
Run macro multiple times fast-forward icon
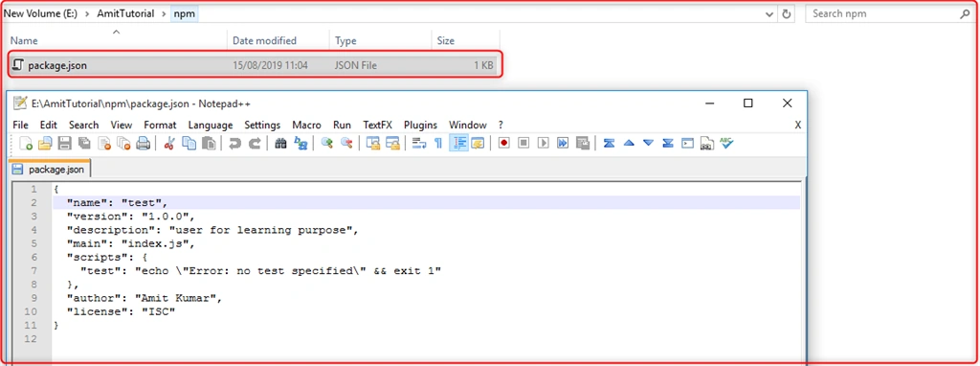pos(563,144)
